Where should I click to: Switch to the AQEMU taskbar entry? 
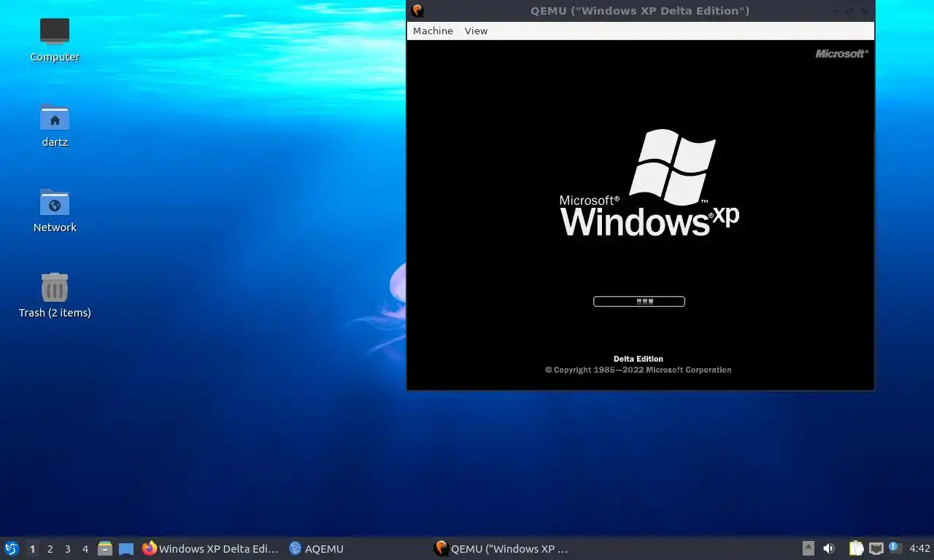316,548
